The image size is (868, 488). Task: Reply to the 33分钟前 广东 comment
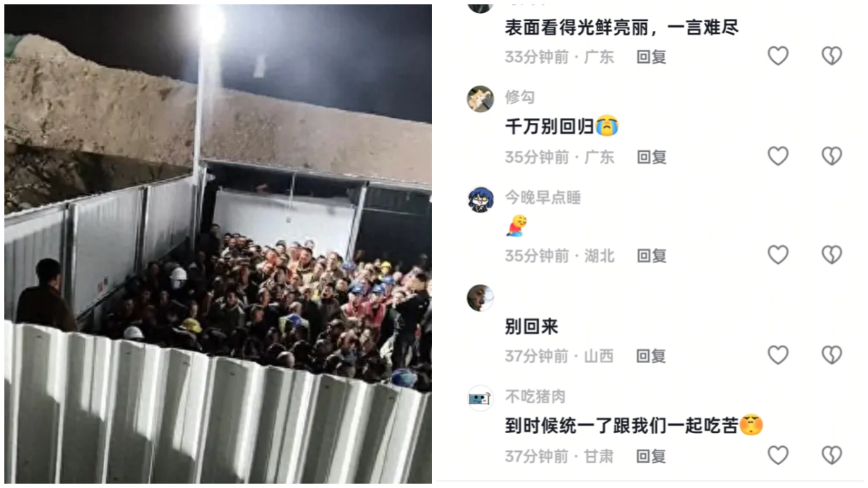click(651, 56)
